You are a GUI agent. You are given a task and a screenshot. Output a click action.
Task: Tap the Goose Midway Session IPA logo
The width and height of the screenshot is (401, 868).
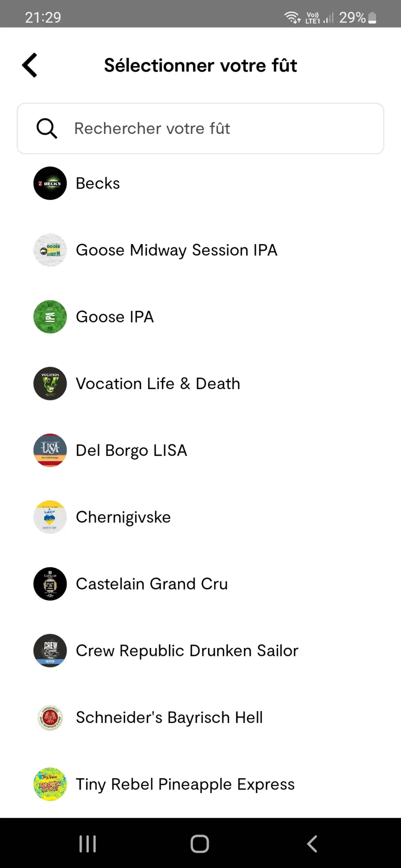coord(50,250)
